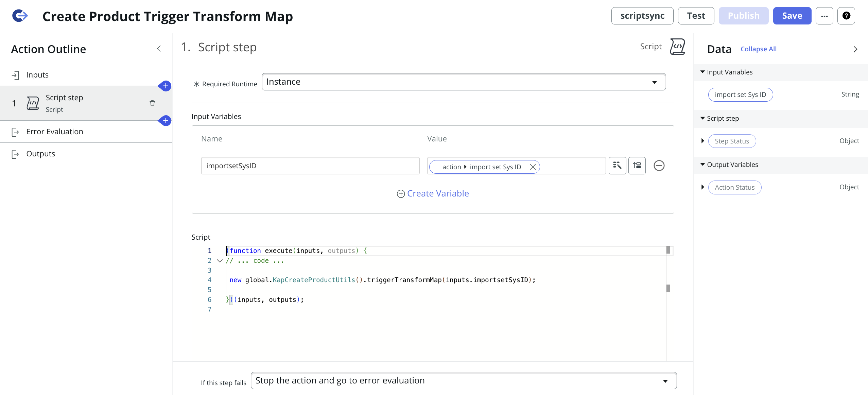Add a step below Script step

(x=165, y=121)
